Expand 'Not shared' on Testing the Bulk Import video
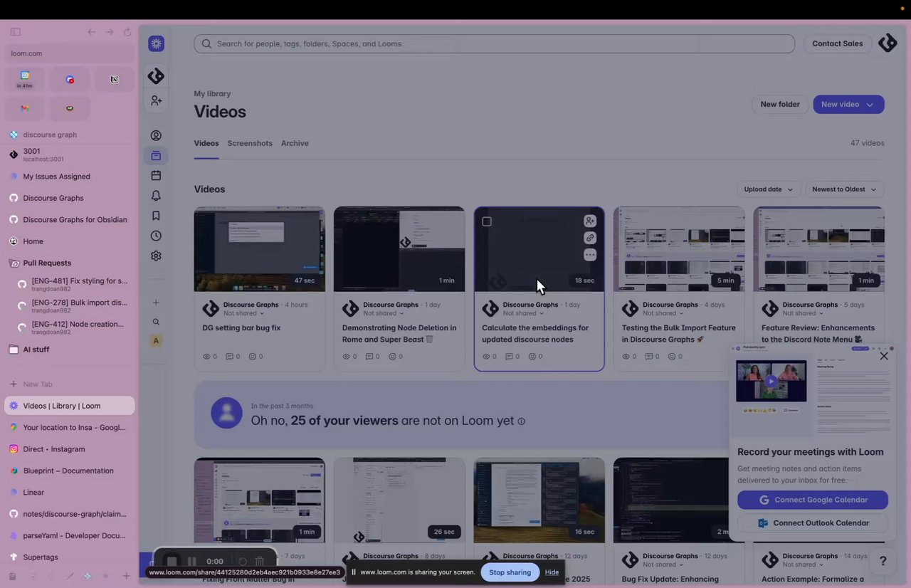 663,313
